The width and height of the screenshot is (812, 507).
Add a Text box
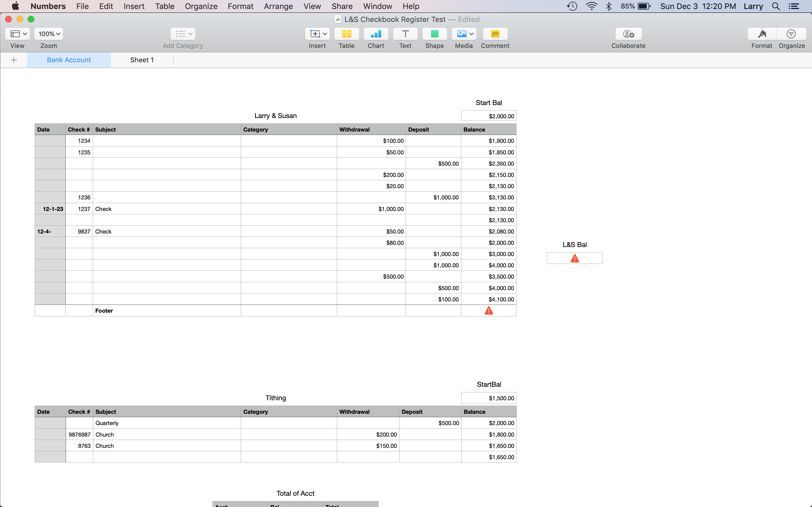coord(405,34)
